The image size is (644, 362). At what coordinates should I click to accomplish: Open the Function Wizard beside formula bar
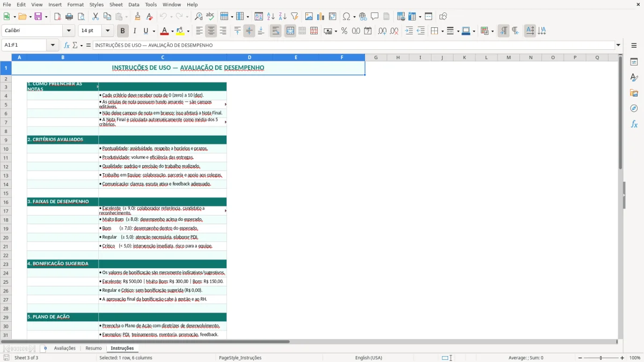(x=67, y=45)
